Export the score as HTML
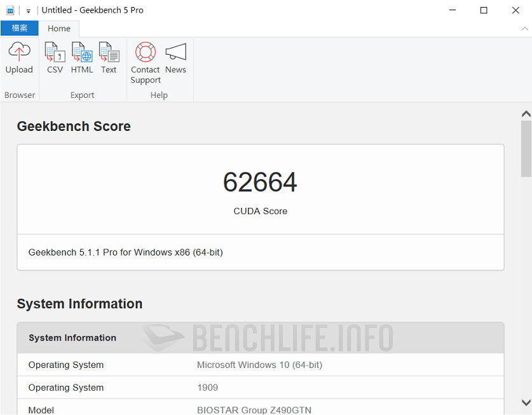 [x=81, y=58]
